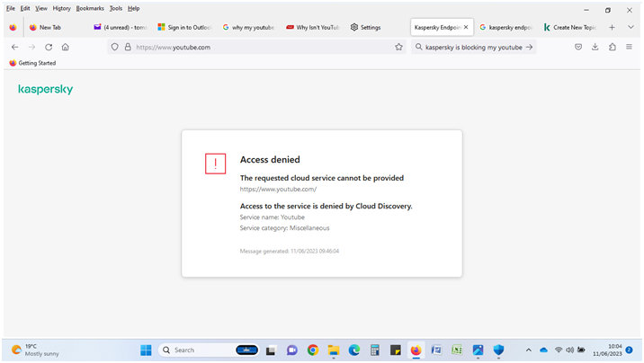Viewport: 644px width, 363px height.
Task: Click the Service name: Youtube text
Action: [x=273, y=217]
